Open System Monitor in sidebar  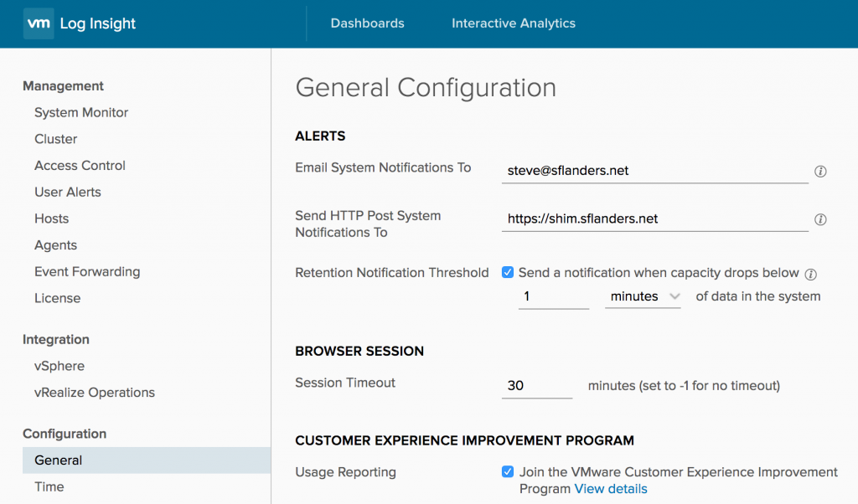(81, 112)
